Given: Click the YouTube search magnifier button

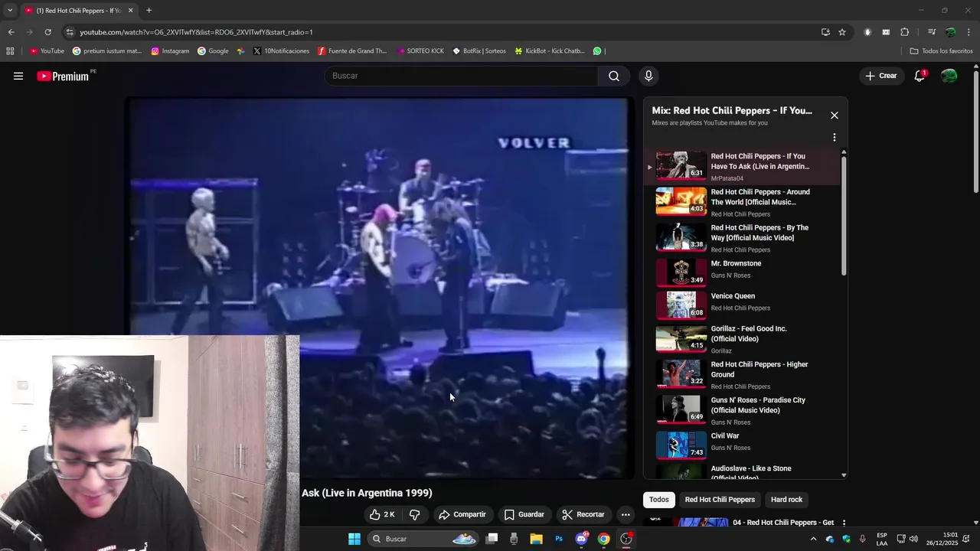Looking at the screenshot, I should click(614, 76).
